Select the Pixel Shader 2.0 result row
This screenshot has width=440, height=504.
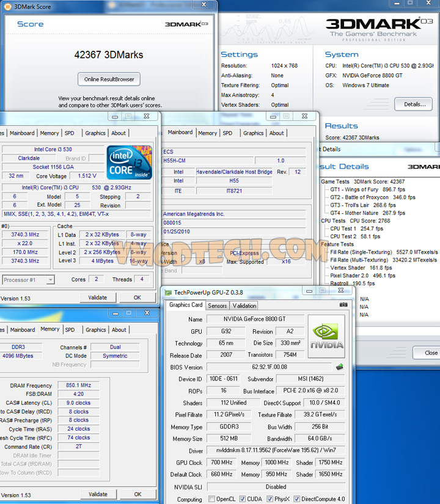(363, 276)
